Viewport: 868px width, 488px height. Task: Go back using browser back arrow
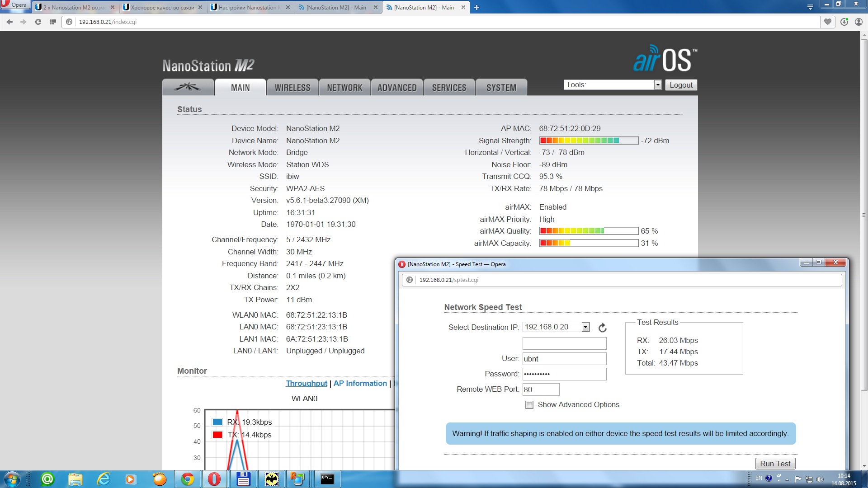click(9, 22)
